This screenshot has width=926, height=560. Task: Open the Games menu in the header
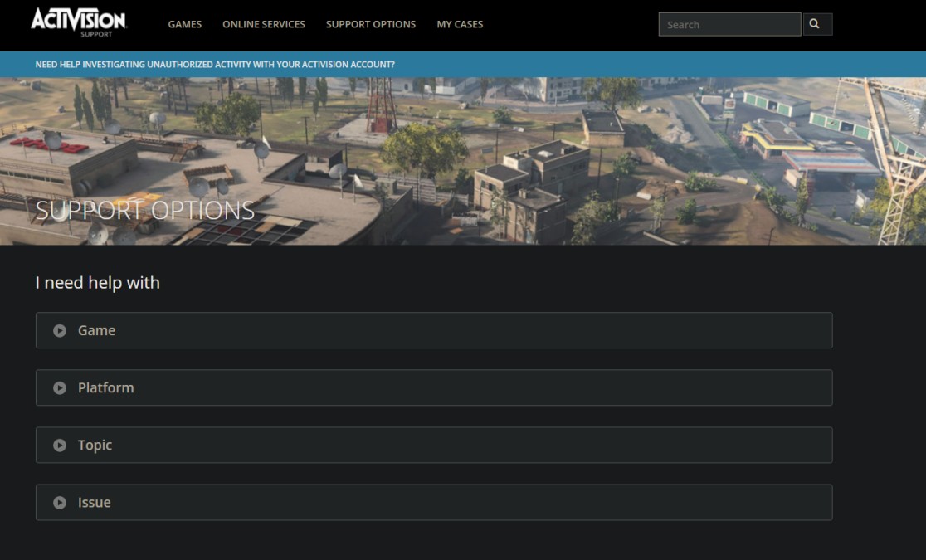coord(184,24)
